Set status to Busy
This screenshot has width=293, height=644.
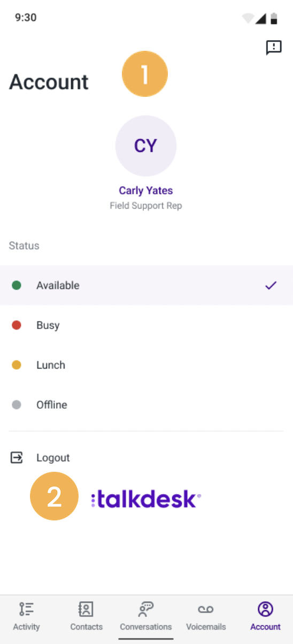[146, 325]
